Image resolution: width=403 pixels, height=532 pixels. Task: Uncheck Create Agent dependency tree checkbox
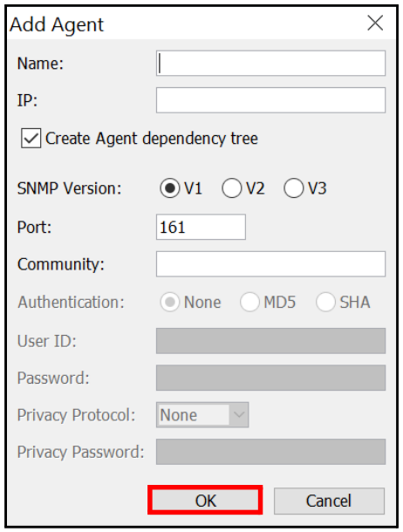click(31, 138)
